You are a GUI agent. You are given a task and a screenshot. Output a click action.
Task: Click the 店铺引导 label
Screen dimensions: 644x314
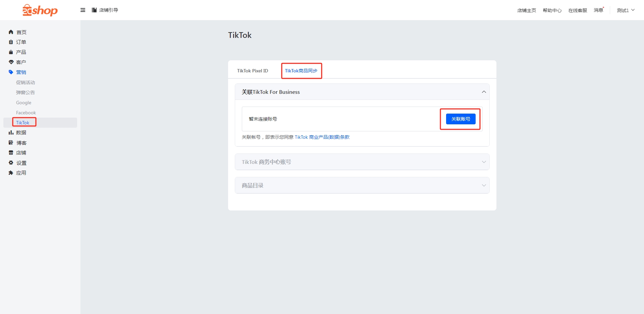pos(109,10)
